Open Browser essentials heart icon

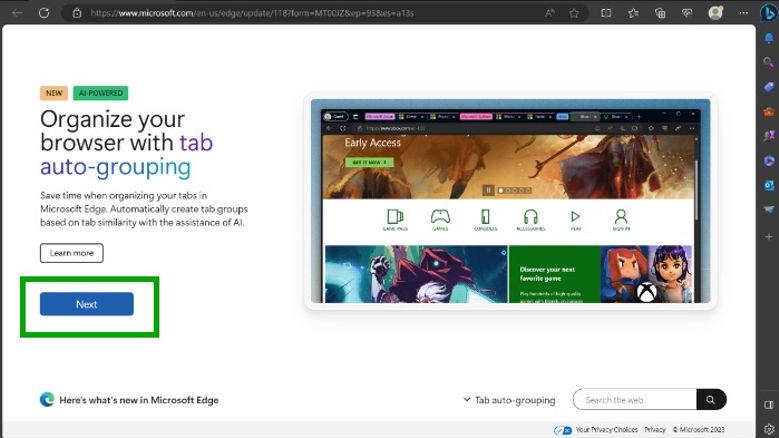687,13
